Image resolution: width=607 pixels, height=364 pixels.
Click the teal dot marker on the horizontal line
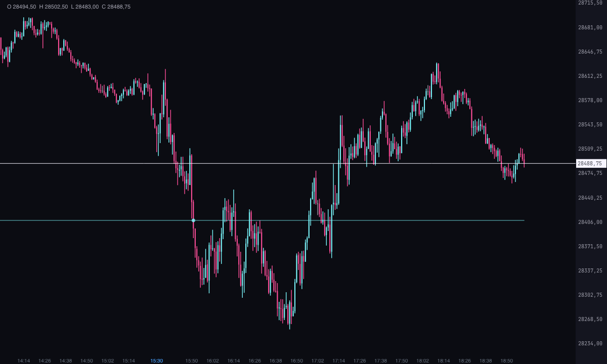coord(193,220)
